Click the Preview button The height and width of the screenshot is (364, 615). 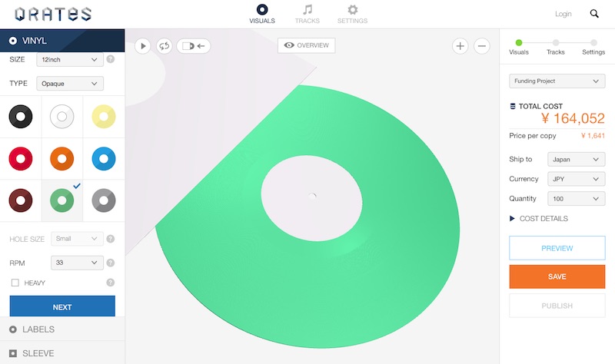[x=557, y=248]
